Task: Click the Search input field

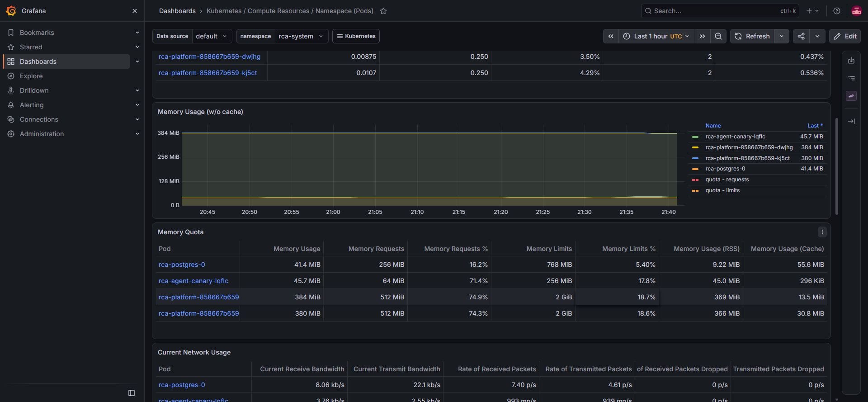Action: pyautogui.click(x=720, y=11)
